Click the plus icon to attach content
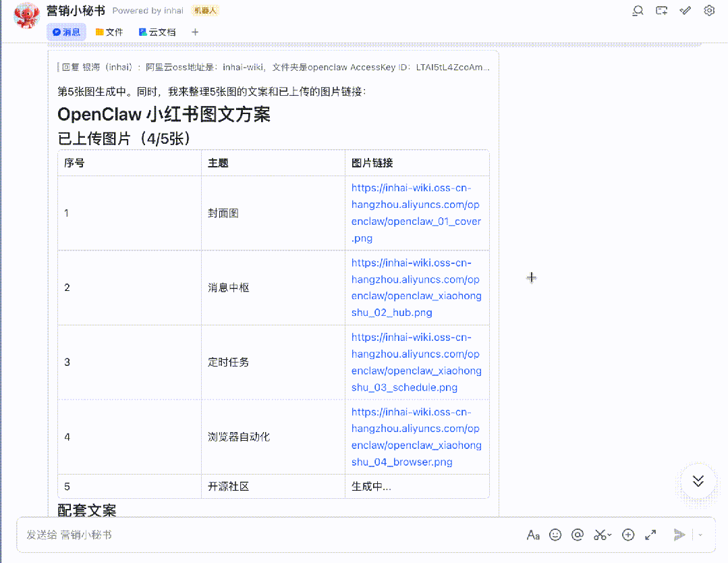 (x=628, y=535)
